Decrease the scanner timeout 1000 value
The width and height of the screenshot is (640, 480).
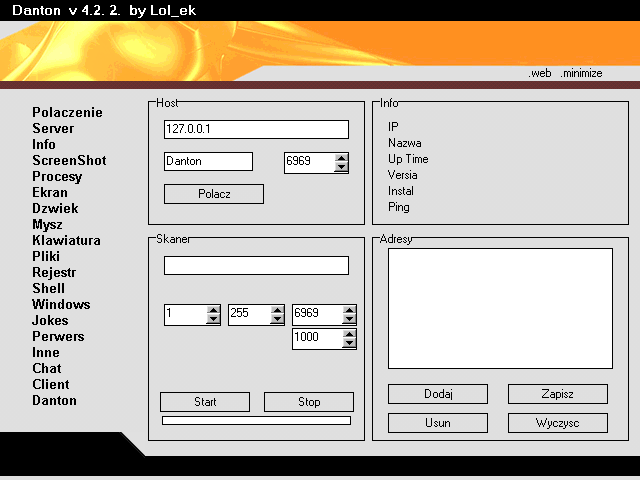pyautogui.click(x=348, y=344)
